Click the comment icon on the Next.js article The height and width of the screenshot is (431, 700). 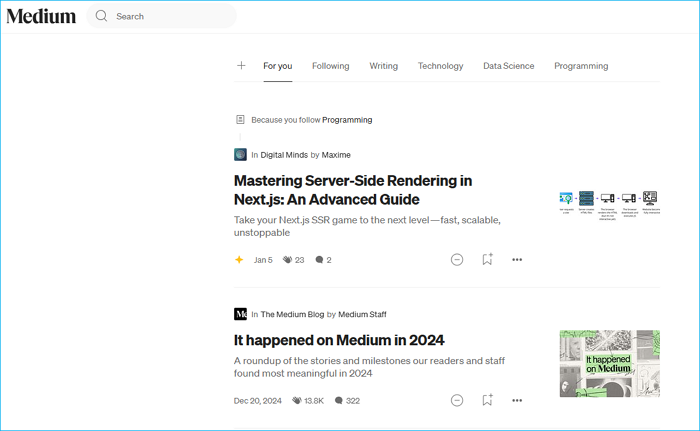point(319,260)
